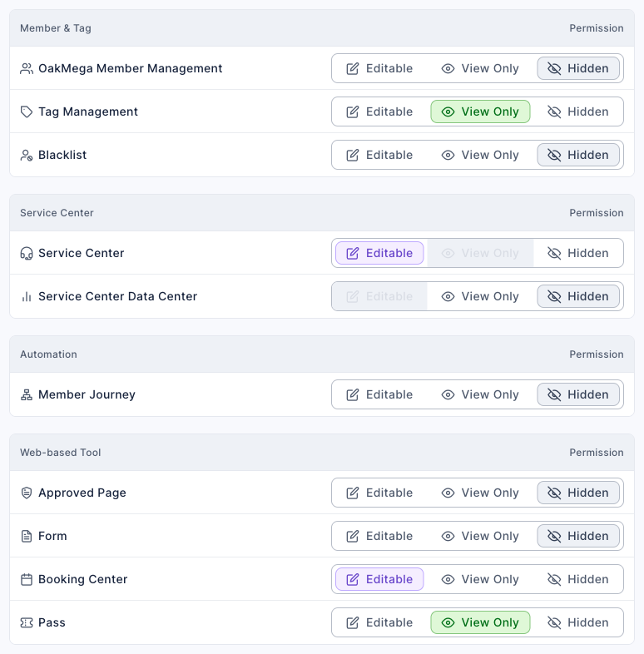Viewport: 644px width, 654px height.
Task: Select View Only for Tag Management
Action: [480, 111]
